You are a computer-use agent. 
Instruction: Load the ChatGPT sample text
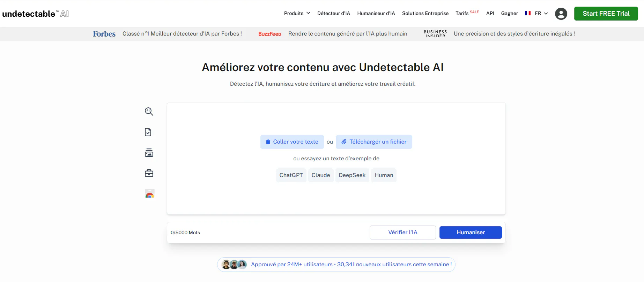click(x=291, y=175)
